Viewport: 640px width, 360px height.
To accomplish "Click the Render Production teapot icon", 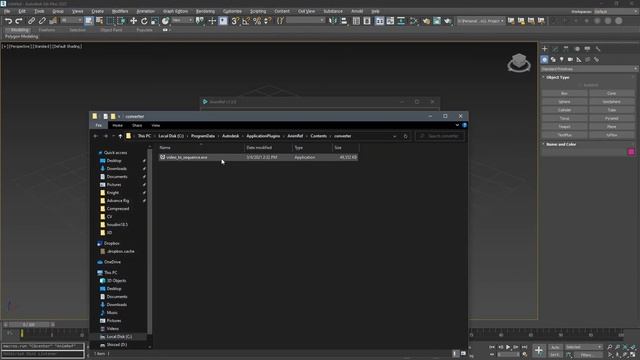I will coord(448,21).
